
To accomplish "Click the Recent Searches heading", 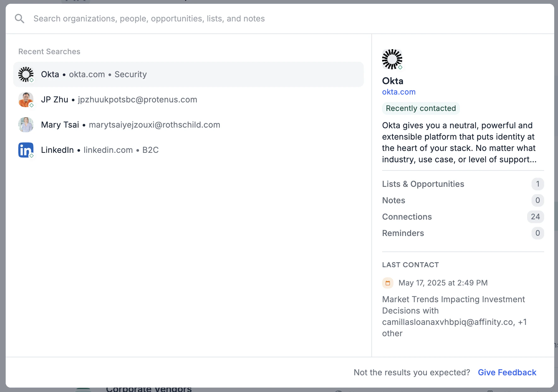I will click(x=49, y=52).
